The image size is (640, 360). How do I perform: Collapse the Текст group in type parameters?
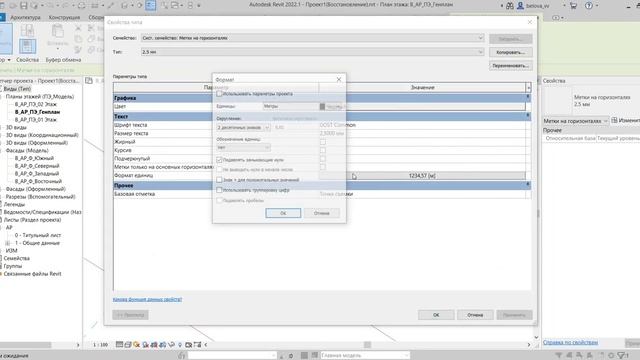point(528,116)
